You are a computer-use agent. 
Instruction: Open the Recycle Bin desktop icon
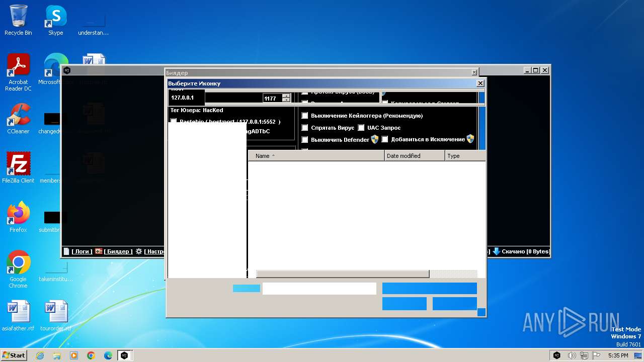pyautogui.click(x=18, y=20)
